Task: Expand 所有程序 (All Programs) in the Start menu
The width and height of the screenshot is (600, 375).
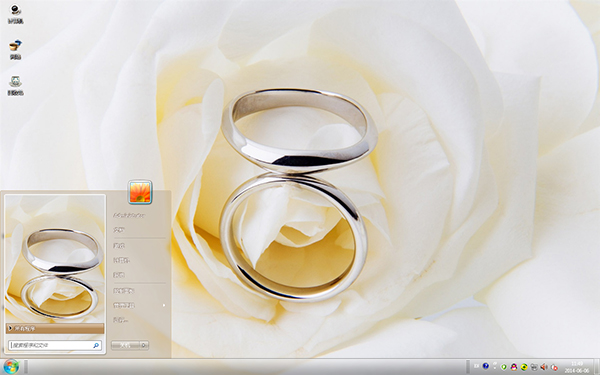Action: click(55, 328)
